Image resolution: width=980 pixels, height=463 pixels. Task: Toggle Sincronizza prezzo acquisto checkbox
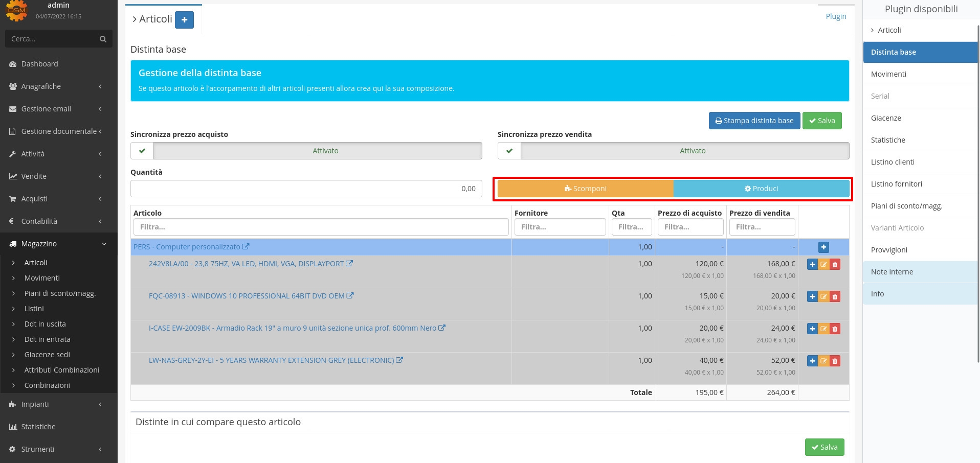[142, 151]
